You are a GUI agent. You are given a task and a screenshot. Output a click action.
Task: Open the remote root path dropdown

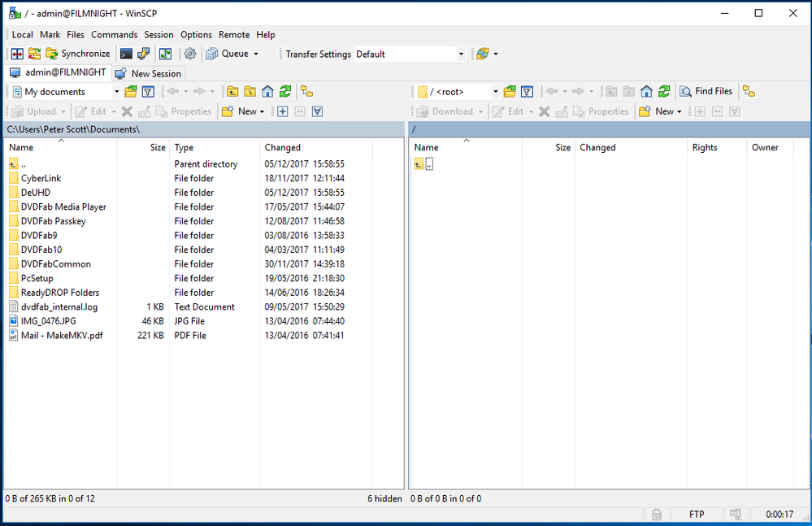point(497,91)
